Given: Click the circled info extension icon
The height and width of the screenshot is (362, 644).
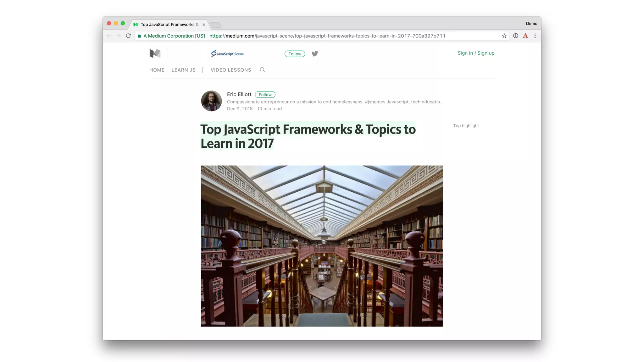Looking at the screenshot, I should (515, 36).
